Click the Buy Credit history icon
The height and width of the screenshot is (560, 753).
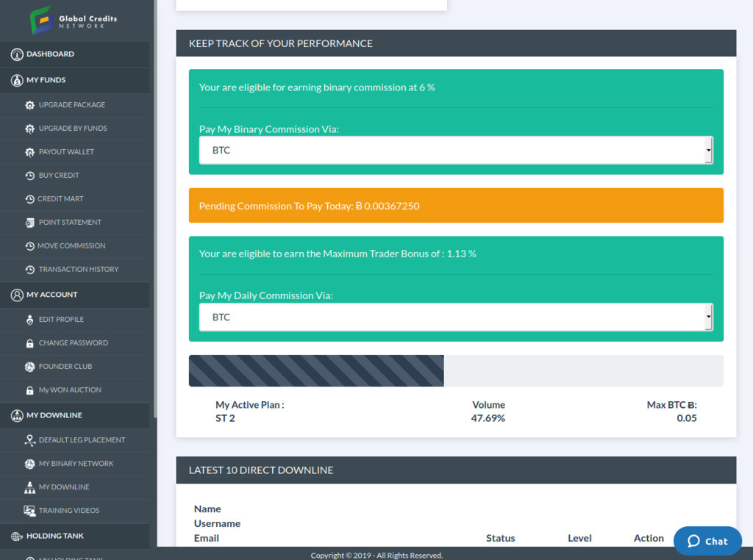pyautogui.click(x=29, y=176)
